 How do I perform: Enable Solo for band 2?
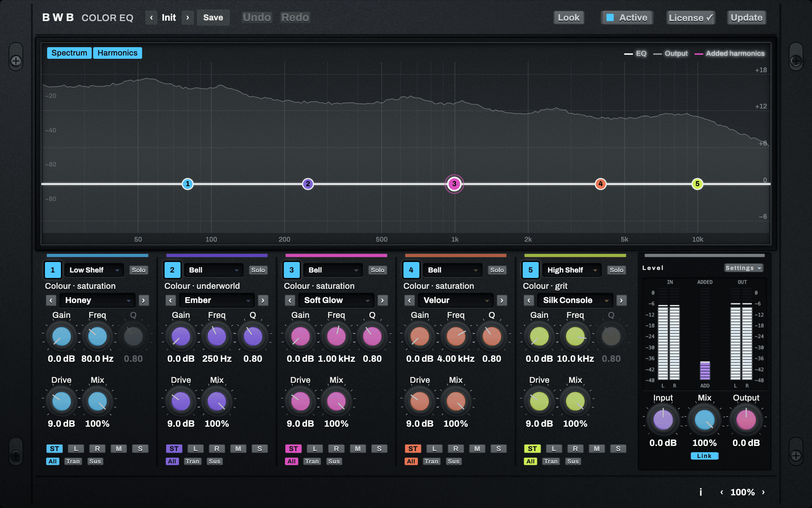point(258,270)
